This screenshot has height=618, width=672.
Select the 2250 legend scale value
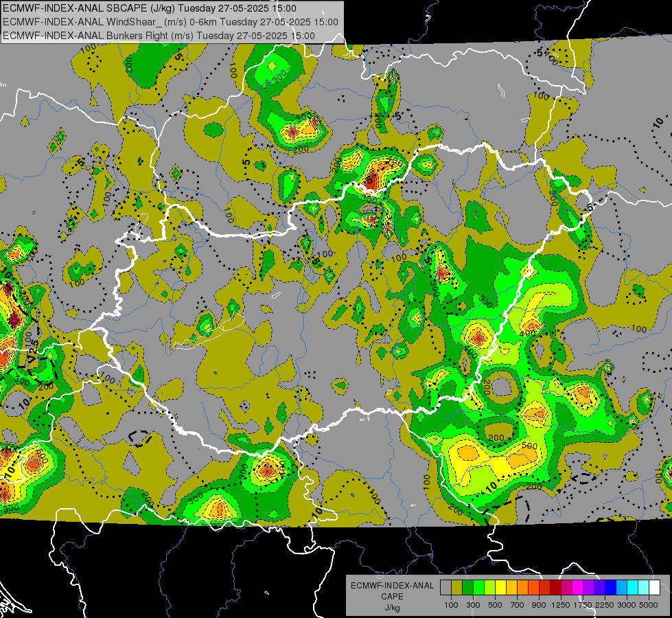tap(605, 605)
